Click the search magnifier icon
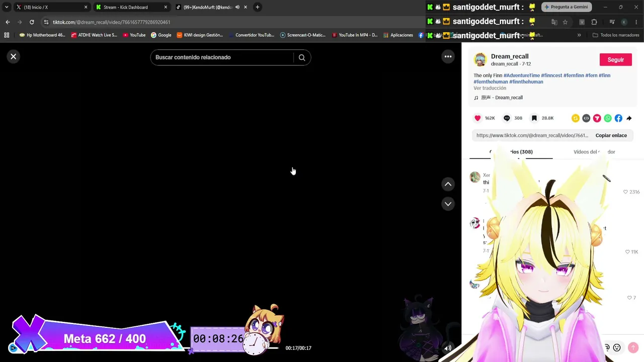This screenshot has width=644, height=362. tap(302, 57)
